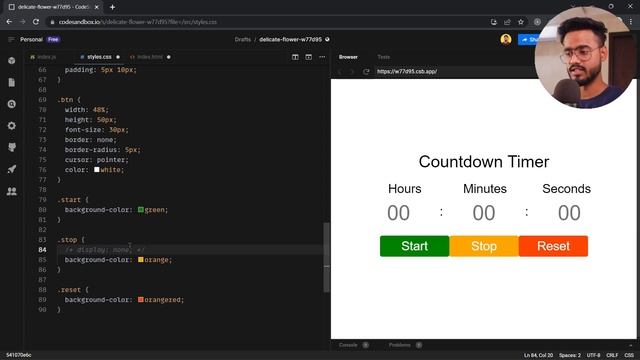Open the Deployment rocket icon in sidebar
640x360 pixels.
point(11,169)
